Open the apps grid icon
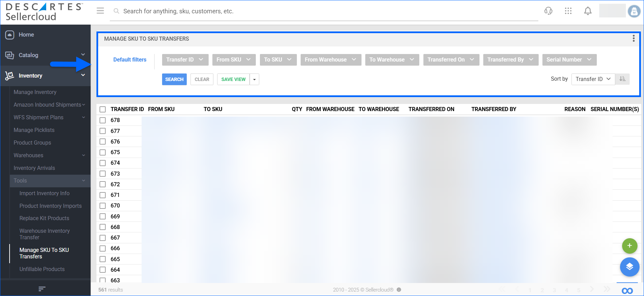The image size is (644, 296). [568, 11]
